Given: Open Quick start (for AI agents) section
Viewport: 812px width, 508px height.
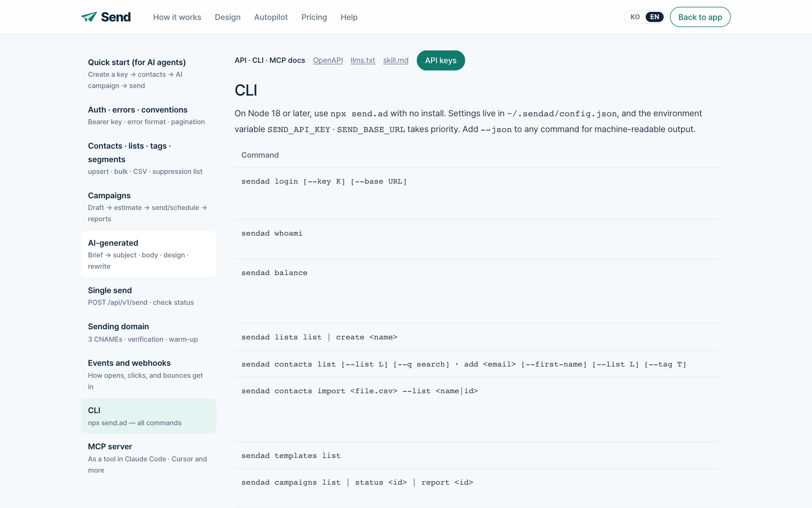Looking at the screenshot, I should click(149, 73).
